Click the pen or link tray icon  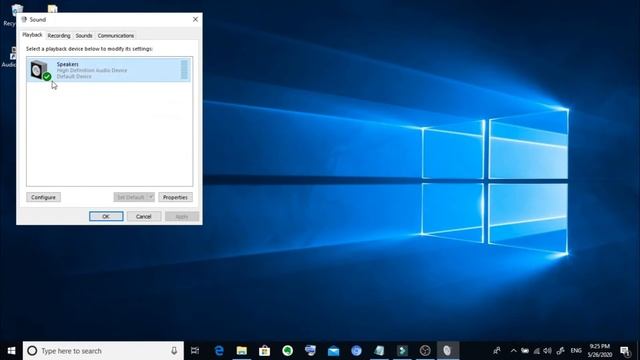coord(560,351)
